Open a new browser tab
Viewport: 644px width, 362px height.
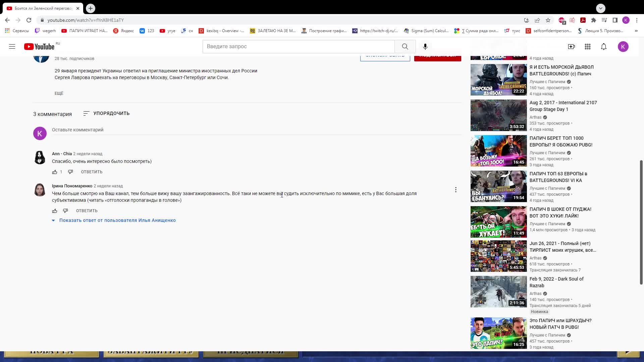91,8
